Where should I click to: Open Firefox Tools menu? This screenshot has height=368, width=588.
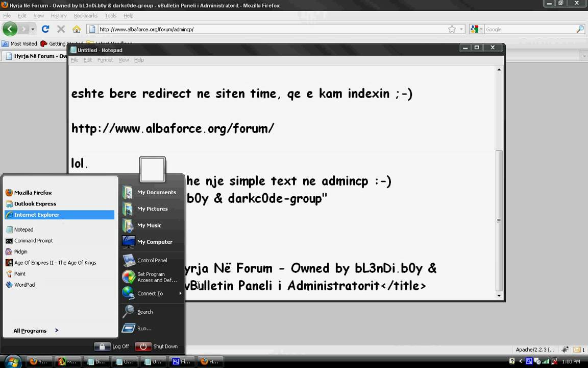(x=111, y=16)
